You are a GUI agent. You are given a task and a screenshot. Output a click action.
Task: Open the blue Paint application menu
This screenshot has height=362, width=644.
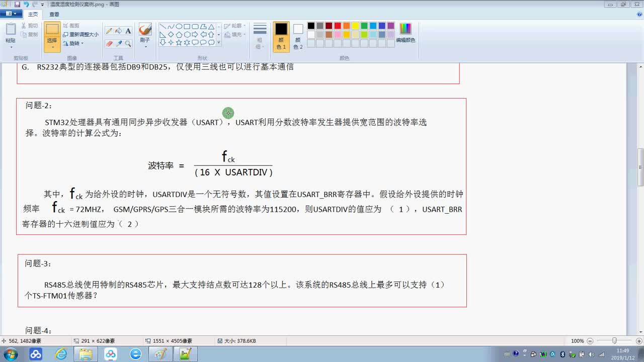pos(11,14)
